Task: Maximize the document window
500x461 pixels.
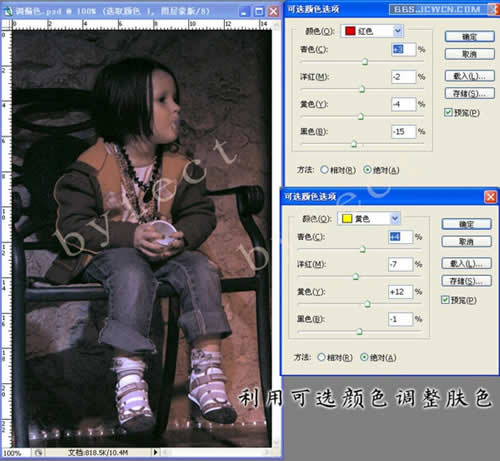Action: [259, 12]
